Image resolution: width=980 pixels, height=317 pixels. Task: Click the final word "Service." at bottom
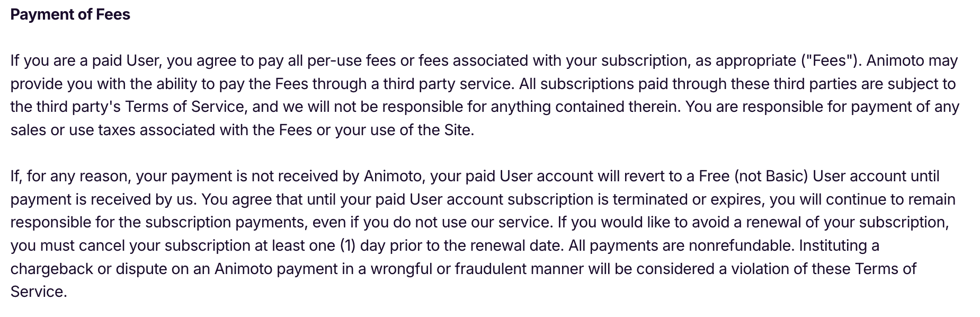click(x=39, y=292)
